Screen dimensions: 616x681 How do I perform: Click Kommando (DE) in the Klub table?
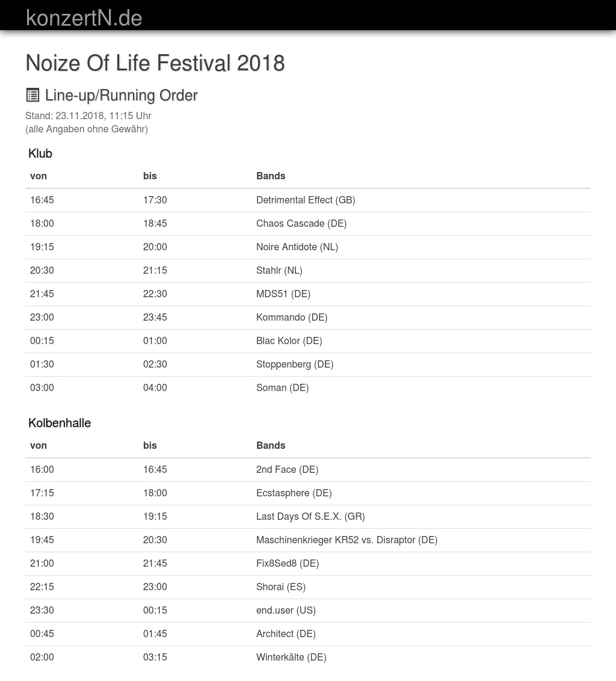tap(292, 317)
